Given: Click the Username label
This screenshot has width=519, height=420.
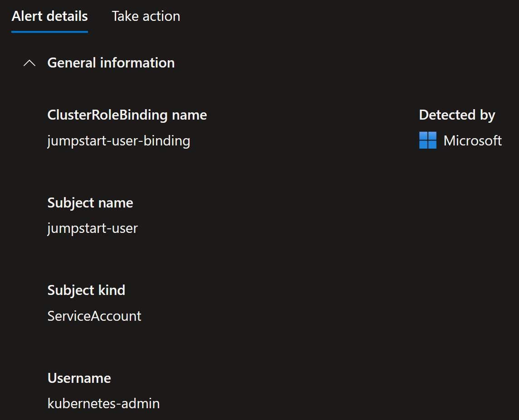Looking at the screenshot, I should click(x=79, y=378).
